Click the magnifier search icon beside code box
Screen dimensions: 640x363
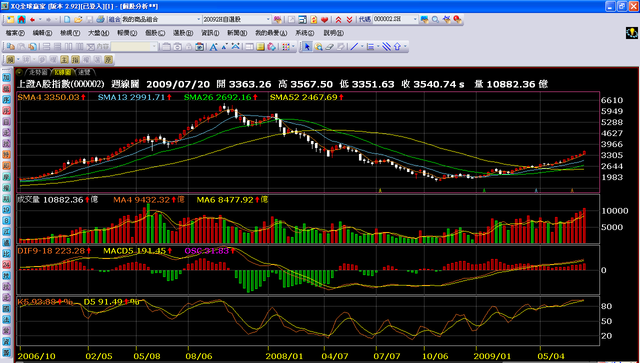436,19
